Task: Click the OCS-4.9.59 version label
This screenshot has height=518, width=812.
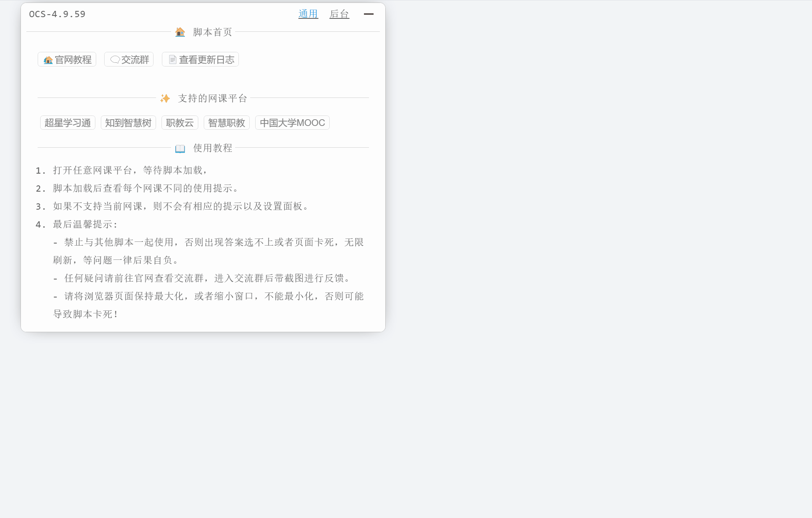Action: tap(57, 14)
